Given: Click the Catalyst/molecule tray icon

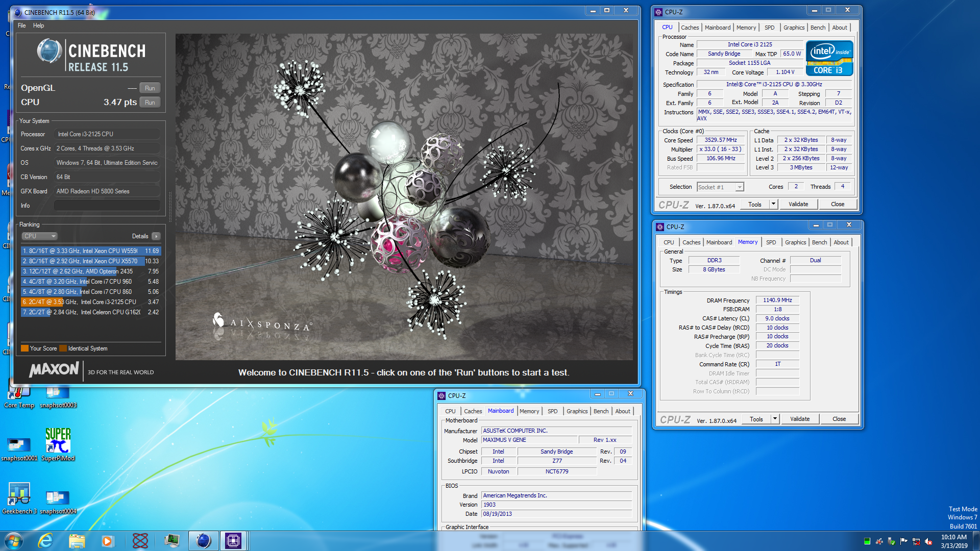Looking at the screenshot, I should point(879,541).
